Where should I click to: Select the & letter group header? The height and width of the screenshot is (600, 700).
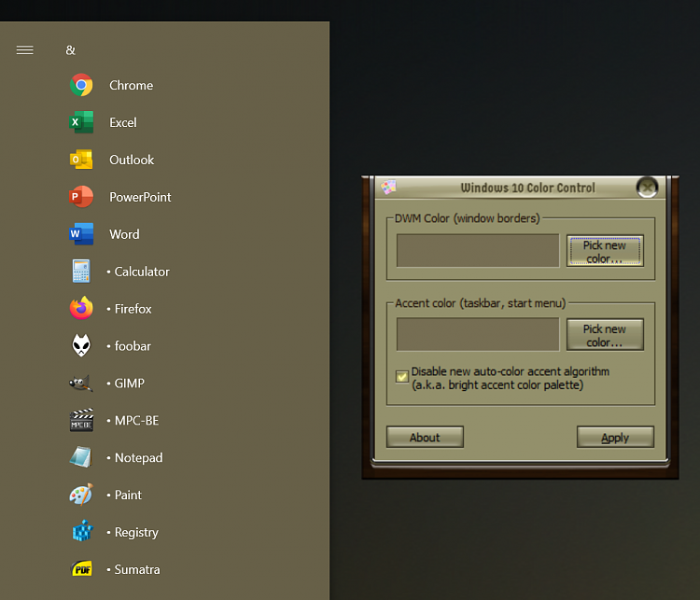pyautogui.click(x=71, y=50)
